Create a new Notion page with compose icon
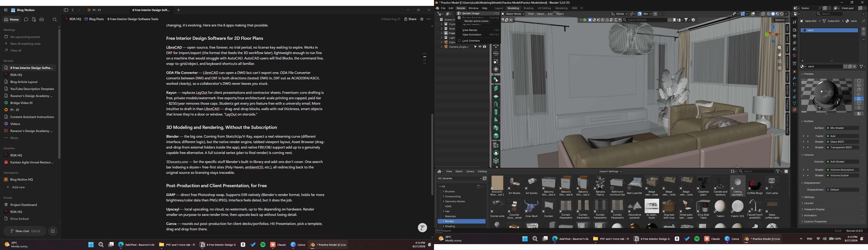 (x=53, y=231)
